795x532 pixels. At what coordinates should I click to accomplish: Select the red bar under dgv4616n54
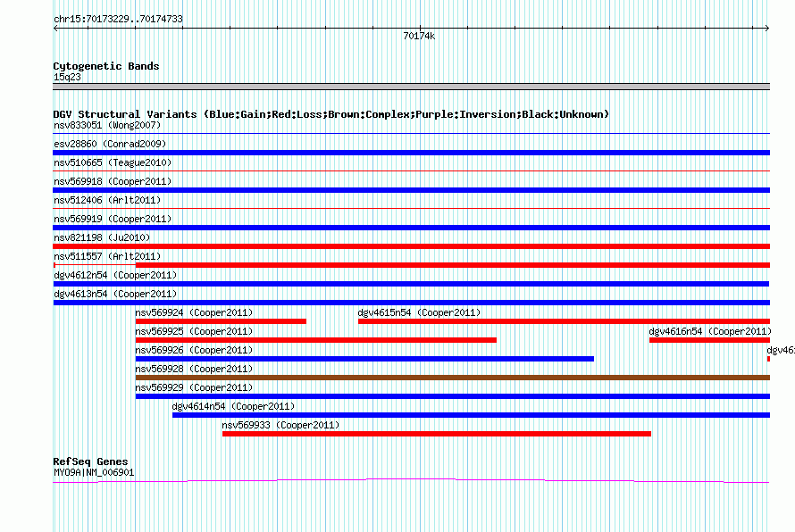(710, 340)
